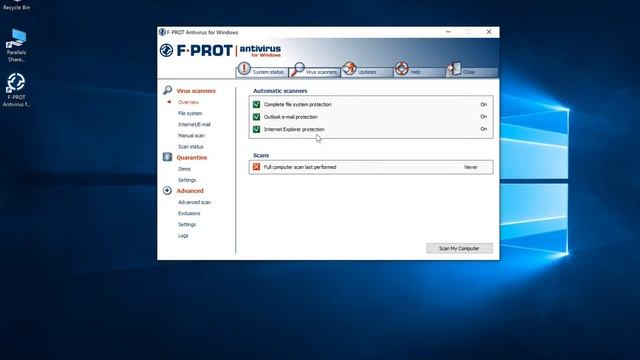
Task: Open Items under Quarantine
Action: [184, 169]
